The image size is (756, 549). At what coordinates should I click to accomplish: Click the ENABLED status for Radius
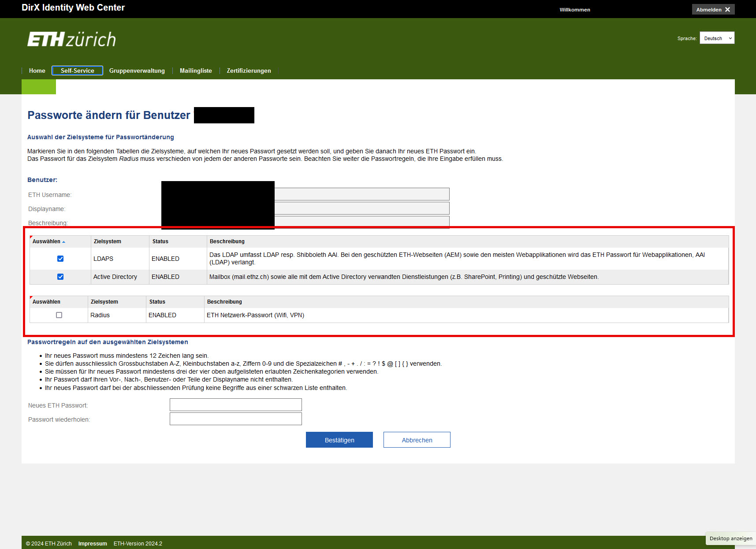point(162,315)
